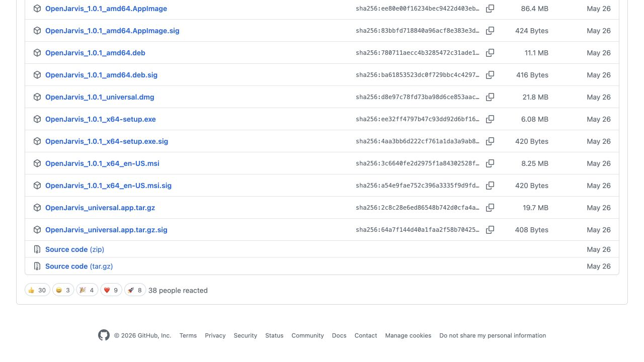Click May 26 date for Source code (zip)
Image resolution: width=644 pixels, height=362 pixels.
click(599, 249)
